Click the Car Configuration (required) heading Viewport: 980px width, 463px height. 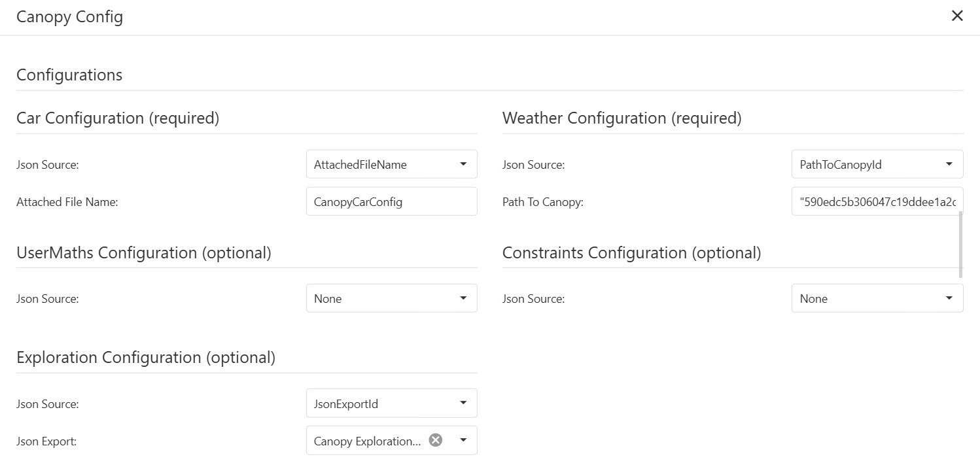(118, 118)
